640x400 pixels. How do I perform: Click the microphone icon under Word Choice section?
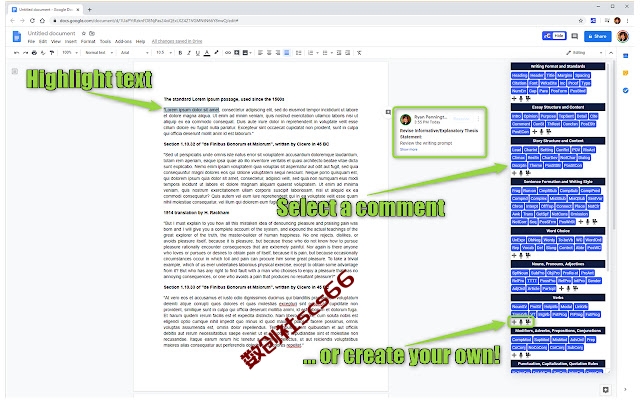521,256
